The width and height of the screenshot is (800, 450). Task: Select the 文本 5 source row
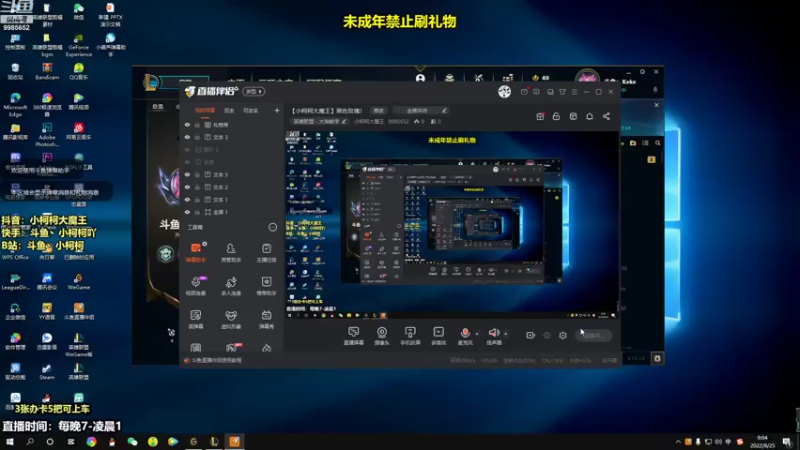pos(232,174)
